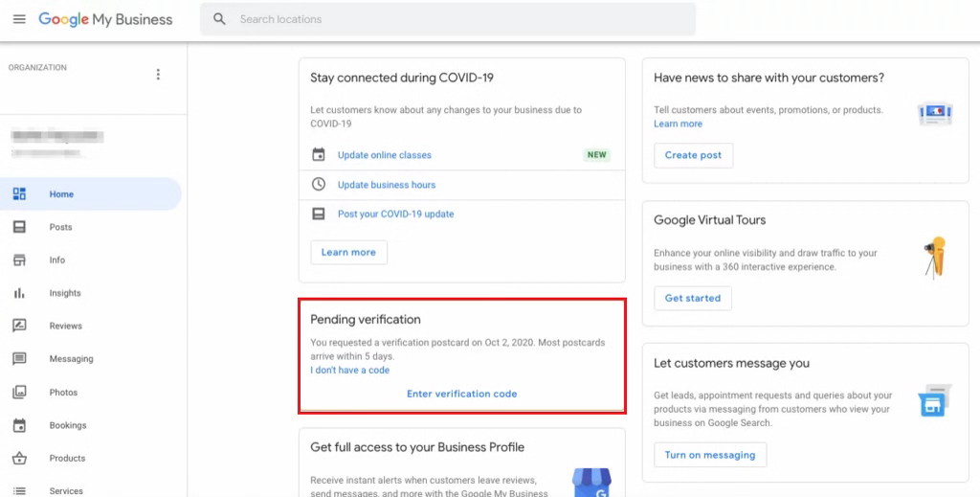
Task: Open the organization three-dot menu
Action: [x=158, y=75]
